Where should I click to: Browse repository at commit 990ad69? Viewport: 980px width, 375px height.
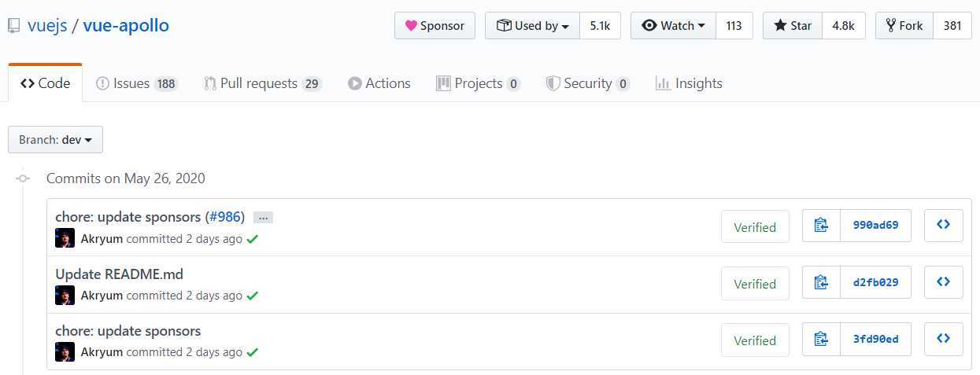tap(943, 226)
